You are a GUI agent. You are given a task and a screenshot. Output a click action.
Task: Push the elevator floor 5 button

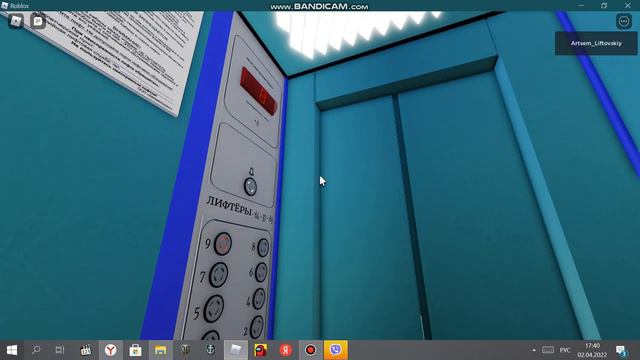tap(213, 308)
